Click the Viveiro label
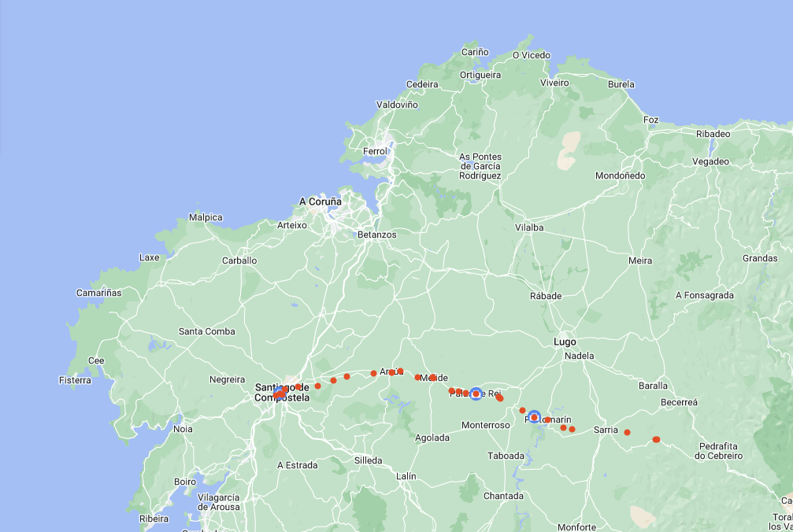This screenshot has height=532, width=793. tap(554, 83)
